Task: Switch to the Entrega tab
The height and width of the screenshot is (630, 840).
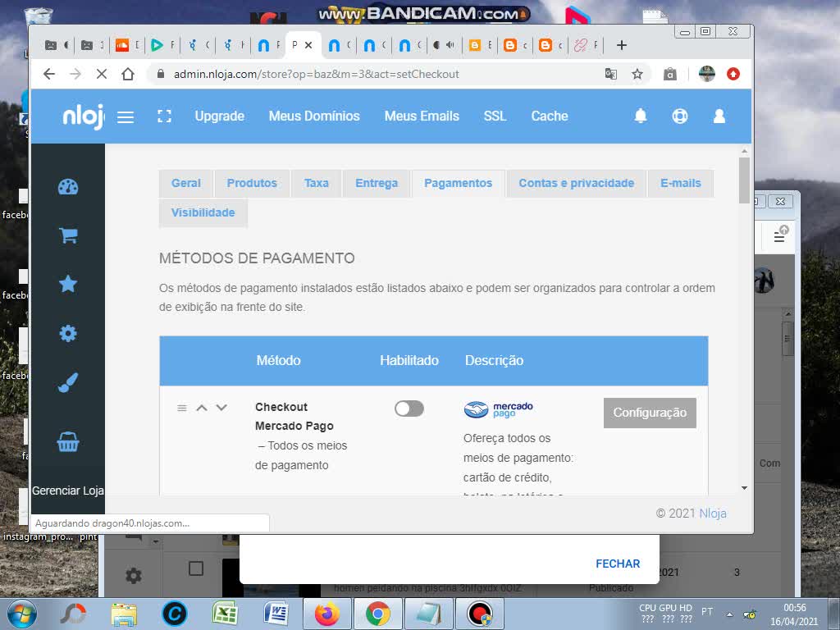Action: click(377, 183)
